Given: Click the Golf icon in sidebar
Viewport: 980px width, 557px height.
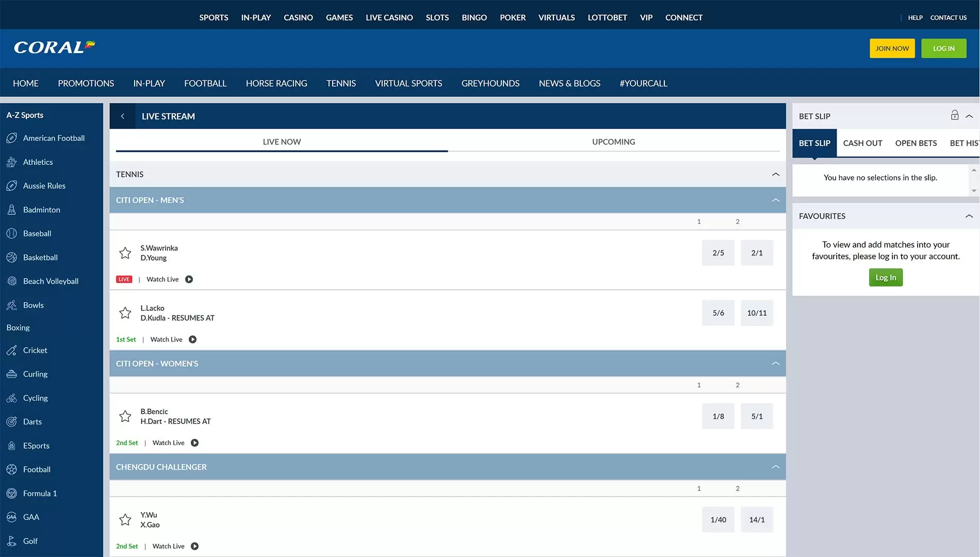Looking at the screenshot, I should pyautogui.click(x=12, y=541).
